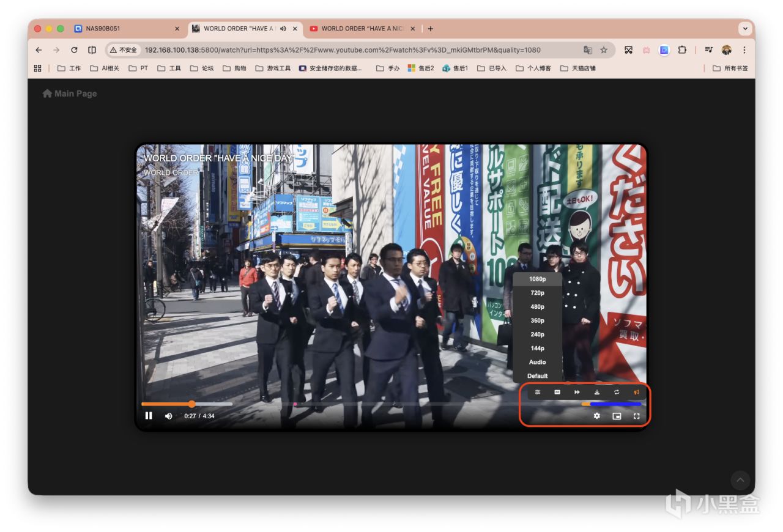
Task: Open the 游戏工具 bookmark folder
Action: pos(273,68)
